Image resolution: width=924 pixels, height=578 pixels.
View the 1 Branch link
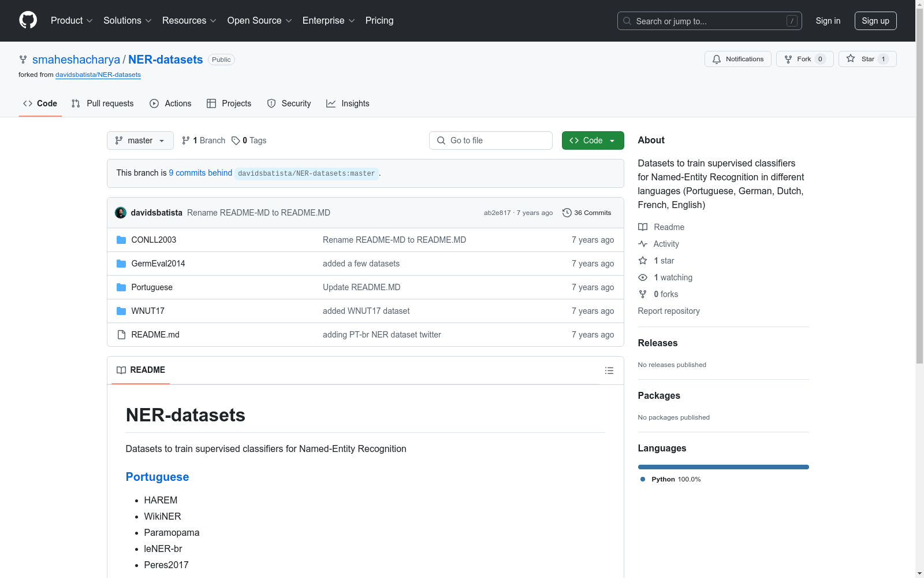pyautogui.click(x=203, y=140)
